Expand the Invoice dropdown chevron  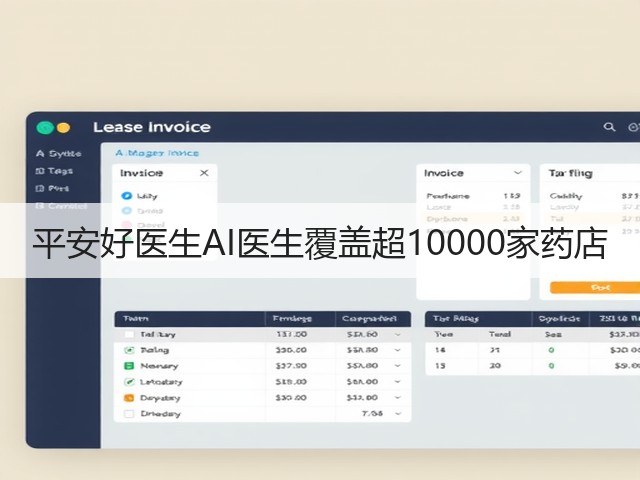click(x=518, y=173)
